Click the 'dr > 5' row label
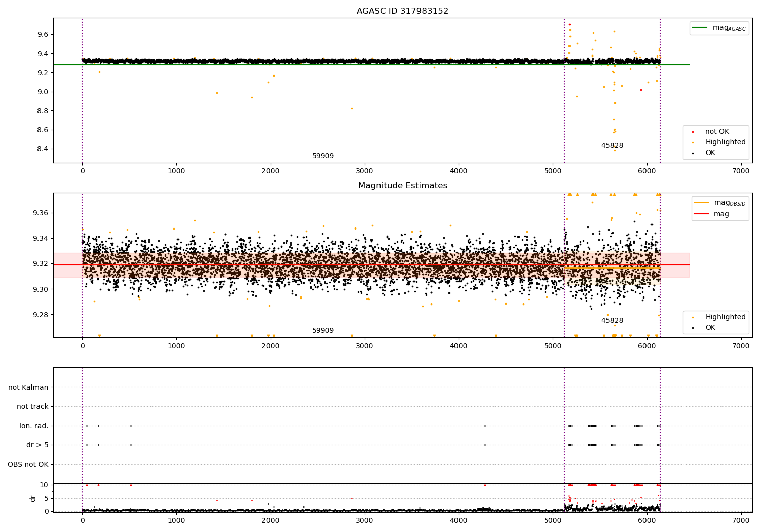The width and height of the screenshot is (760, 532). tap(37, 445)
